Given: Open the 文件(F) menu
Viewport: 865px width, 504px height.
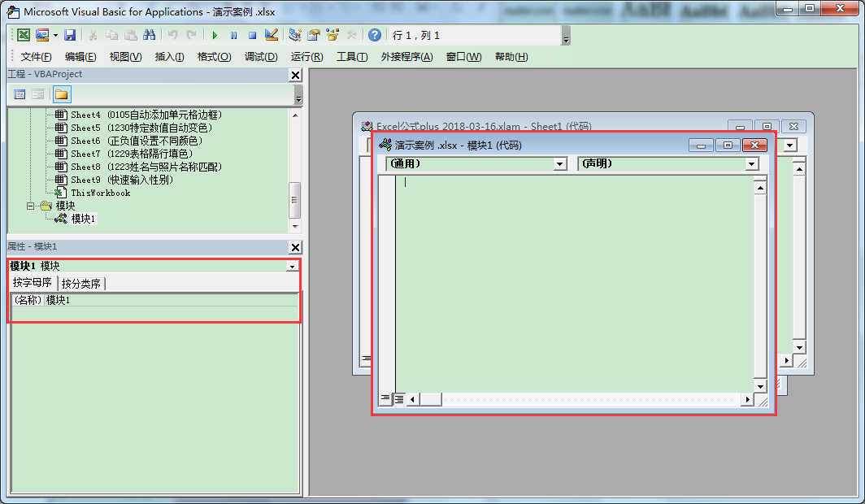Looking at the screenshot, I should point(36,57).
